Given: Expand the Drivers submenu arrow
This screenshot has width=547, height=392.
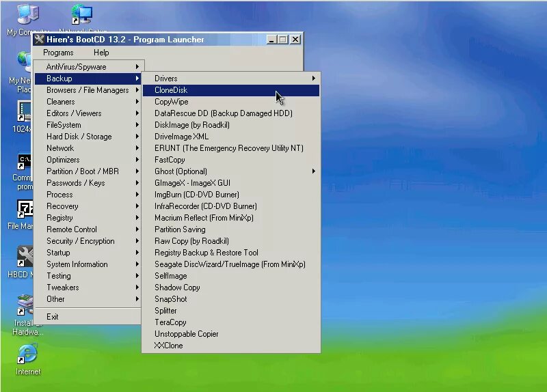Looking at the screenshot, I should click(x=314, y=79).
